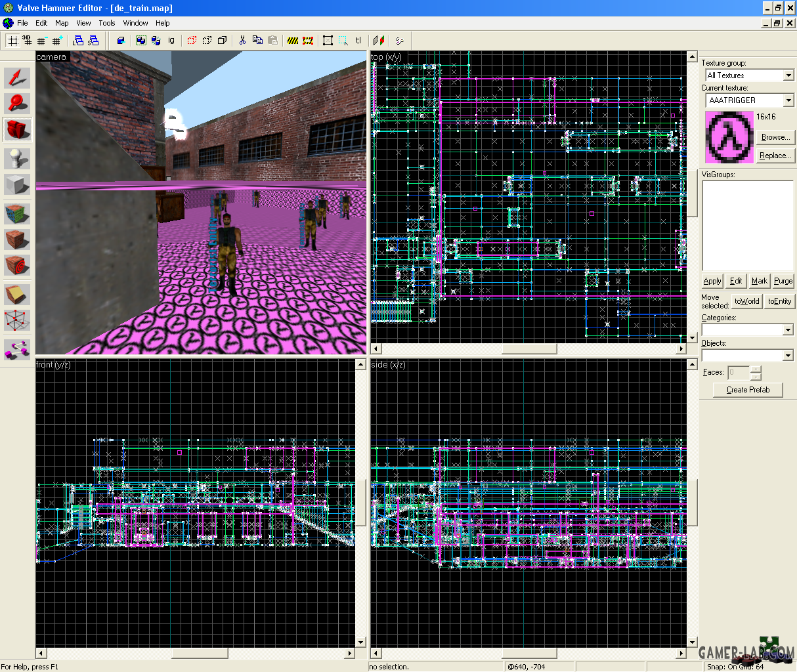Click the Replace... texture button
Viewport: 797px width, 672px height.
click(775, 156)
